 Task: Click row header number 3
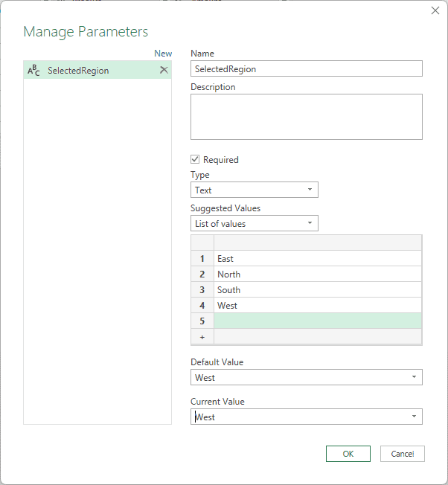click(202, 289)
